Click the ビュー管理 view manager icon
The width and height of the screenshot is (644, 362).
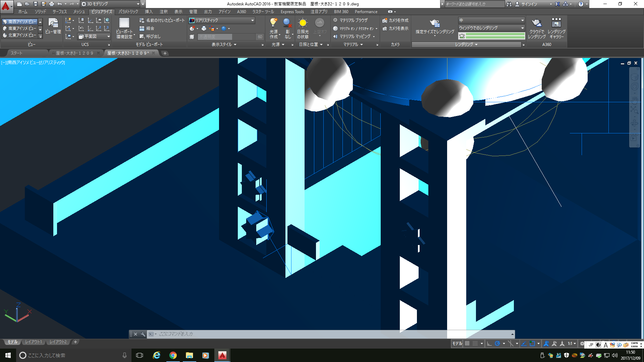(53, 23)
